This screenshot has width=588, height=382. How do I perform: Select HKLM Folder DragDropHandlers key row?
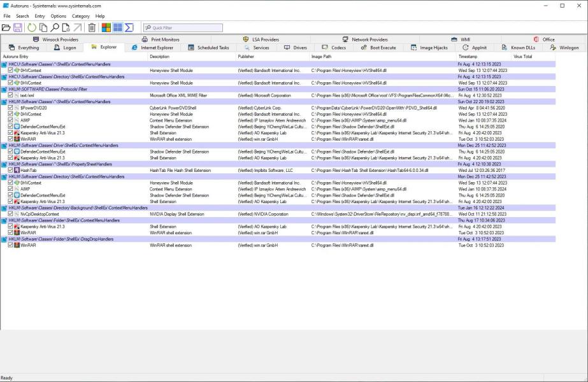click(278, 239)
